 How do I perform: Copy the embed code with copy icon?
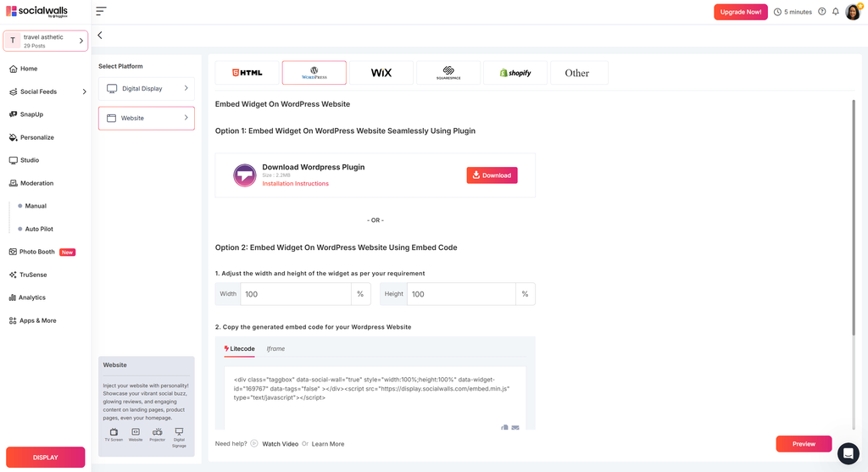(505, 427)
